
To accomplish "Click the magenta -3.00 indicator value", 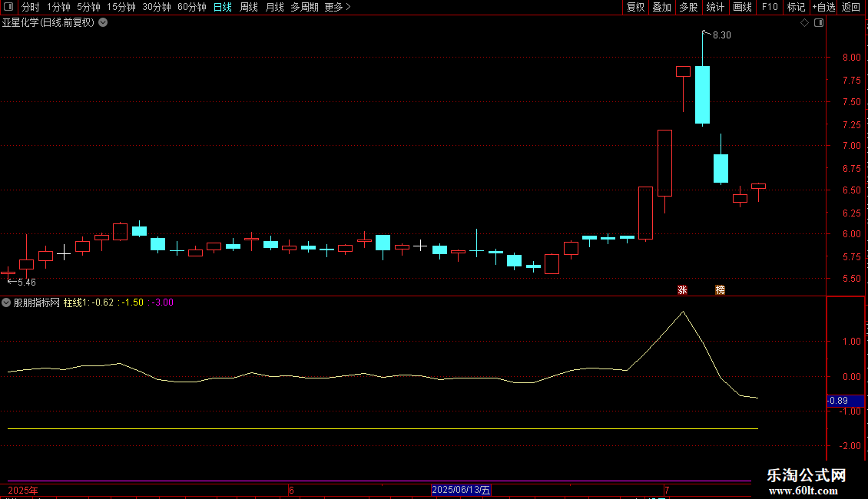I will click(x=161, y=302).
